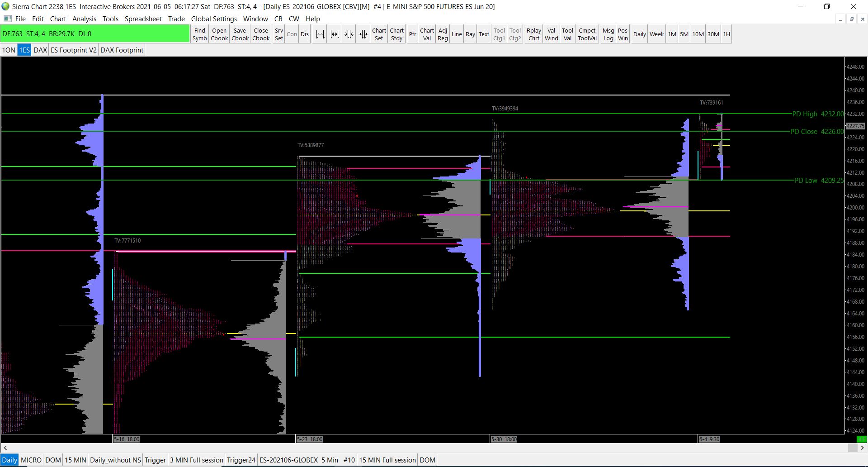Open the CB menu
The height and width of the screenshot is (467, 868).
click(278, 19)
